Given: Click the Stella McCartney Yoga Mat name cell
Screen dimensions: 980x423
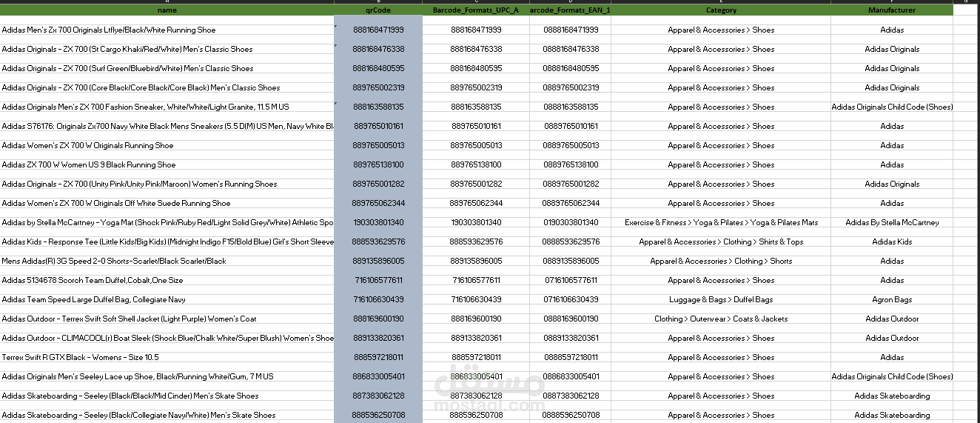Looking at the screenshot, I should point(167,222).
